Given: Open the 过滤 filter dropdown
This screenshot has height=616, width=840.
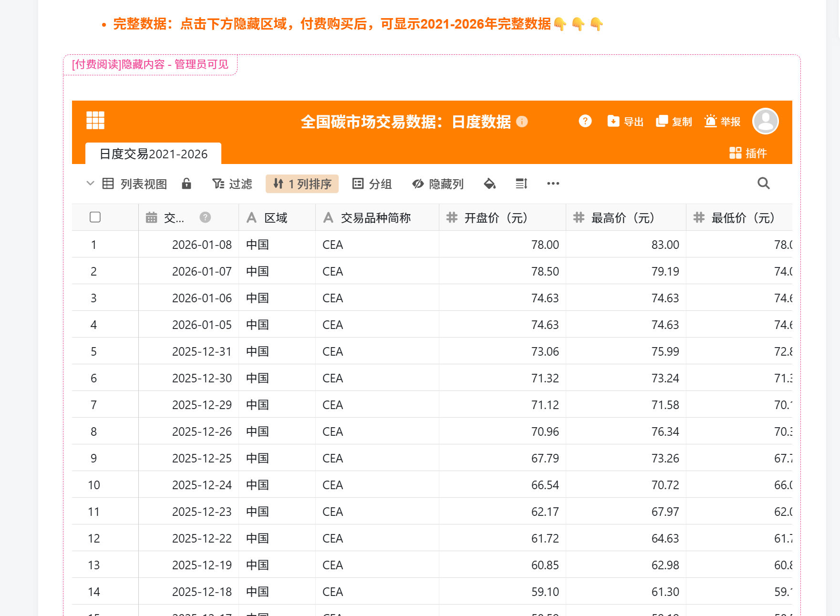Looking at the screenshot, I should click(x=232, y=184).
